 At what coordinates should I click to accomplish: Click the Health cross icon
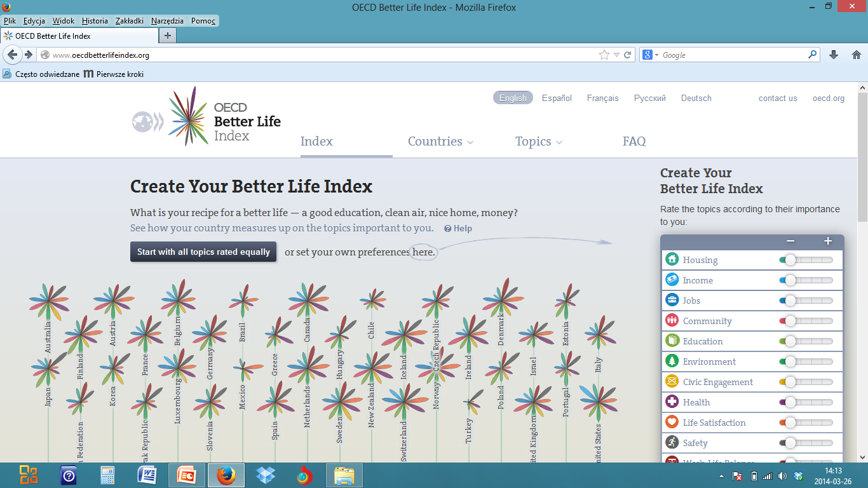(672, 402)
